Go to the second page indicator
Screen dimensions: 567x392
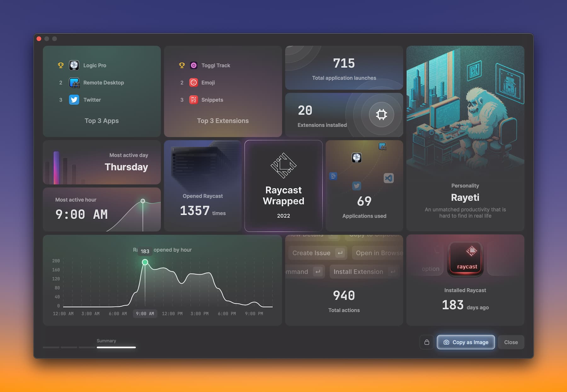(69, 347)
